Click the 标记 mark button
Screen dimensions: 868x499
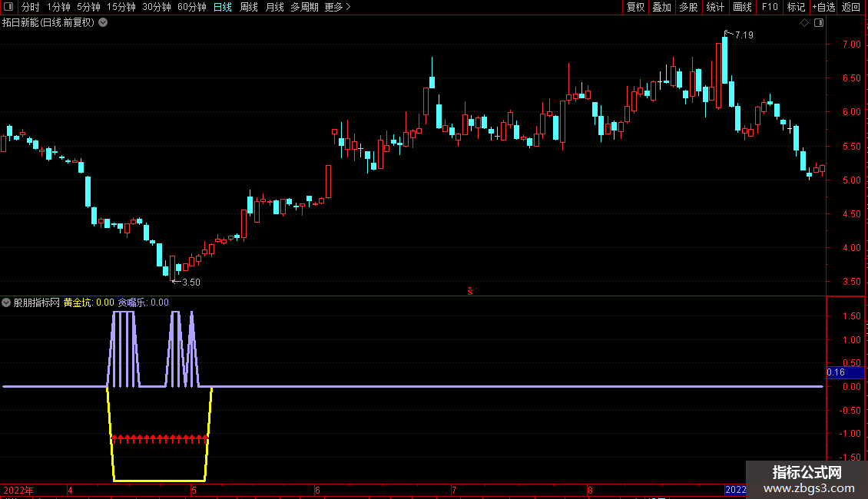tap(796, 7)
